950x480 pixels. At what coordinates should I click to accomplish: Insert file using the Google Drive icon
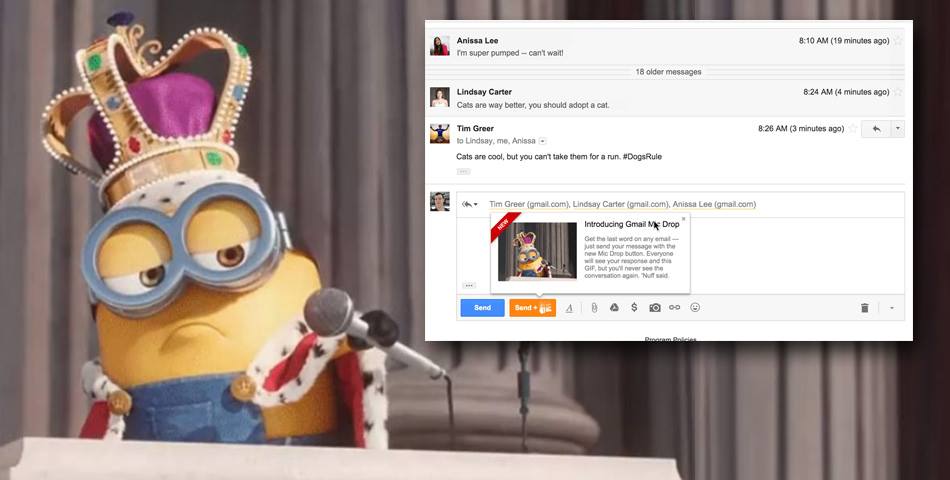pos(614,307)
